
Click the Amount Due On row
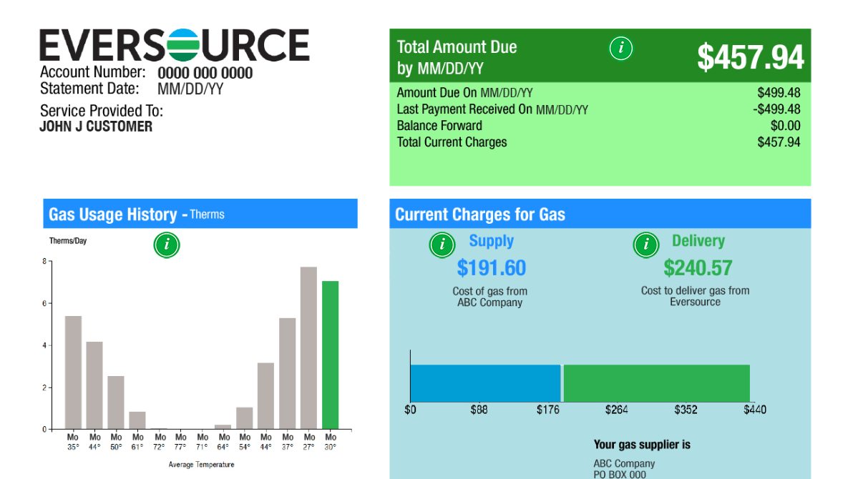tap(599, 93)
